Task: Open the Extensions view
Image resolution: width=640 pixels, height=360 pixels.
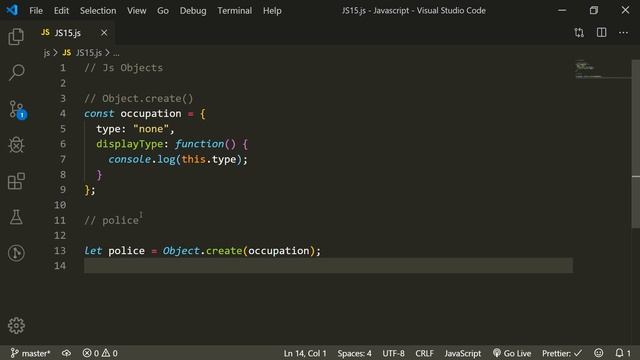Action: [16, 181]
